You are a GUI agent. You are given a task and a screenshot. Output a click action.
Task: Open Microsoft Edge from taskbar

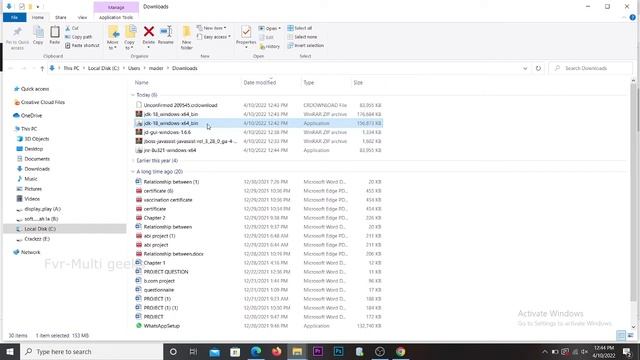click(256, 351)
